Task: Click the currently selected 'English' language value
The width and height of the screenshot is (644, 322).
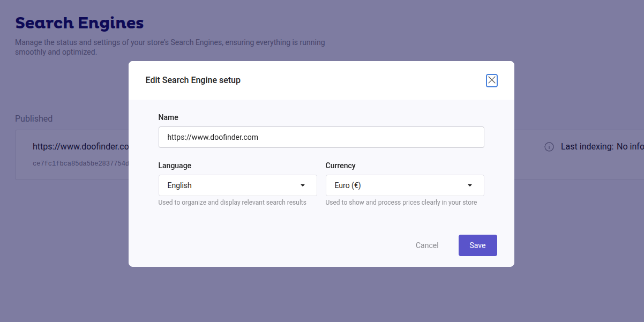Action: [178, 185]
